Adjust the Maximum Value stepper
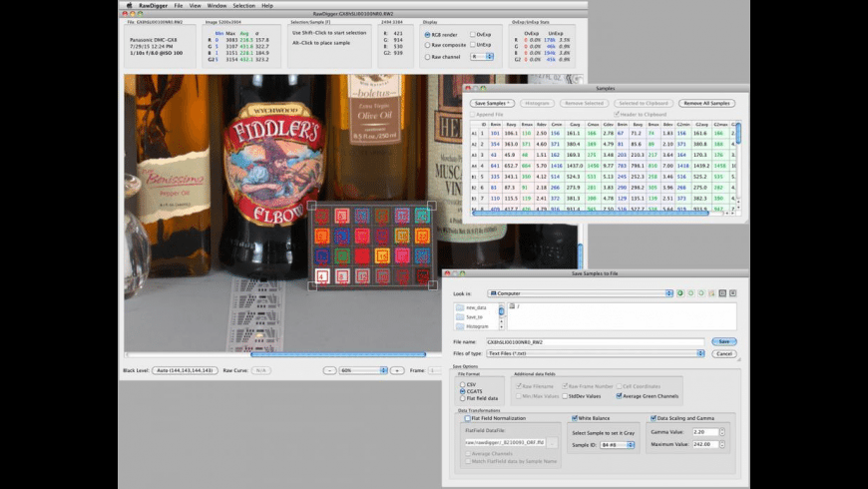 tap(722, 444)
